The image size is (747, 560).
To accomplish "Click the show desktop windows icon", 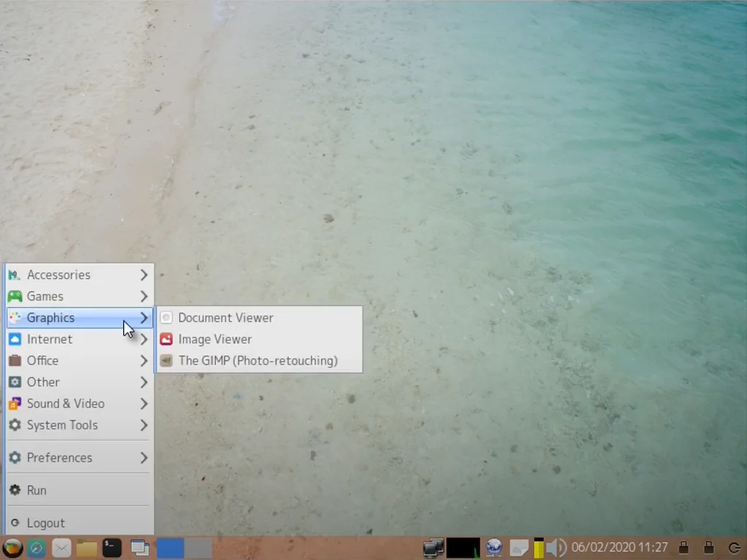I will 139,548.
